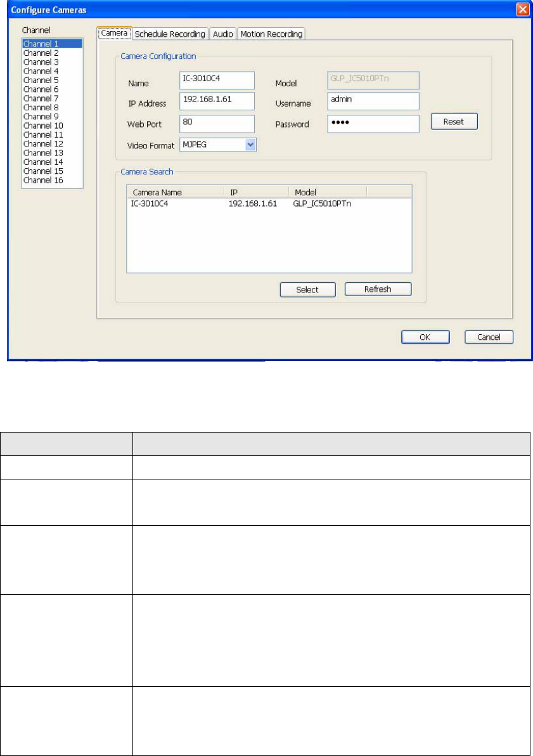
Task: Select the Camera tab
Action: [x=114, y=33]
